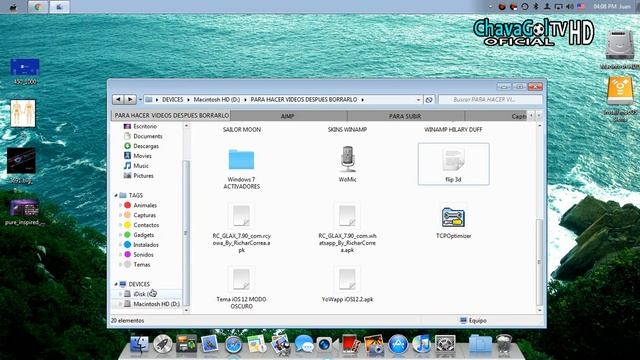This screenshot has height=360, width=640.
Task: Open Finder from the dock
Action: pyautogui.click(x=139, y=344)
